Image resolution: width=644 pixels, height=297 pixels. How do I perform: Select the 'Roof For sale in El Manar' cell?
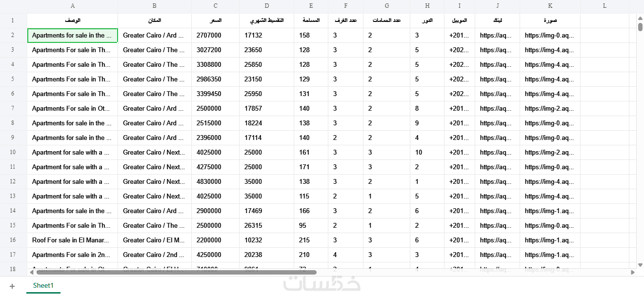pos(73,240)
